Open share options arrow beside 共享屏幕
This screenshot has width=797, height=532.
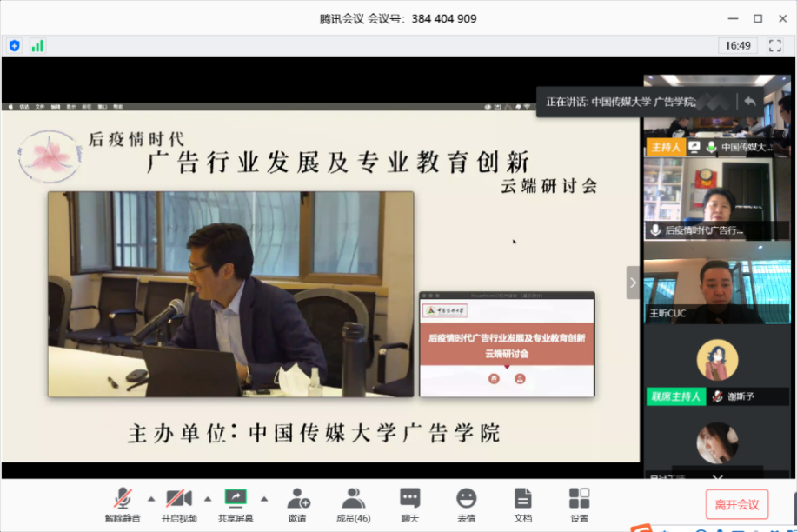click(x=264, y=499)
